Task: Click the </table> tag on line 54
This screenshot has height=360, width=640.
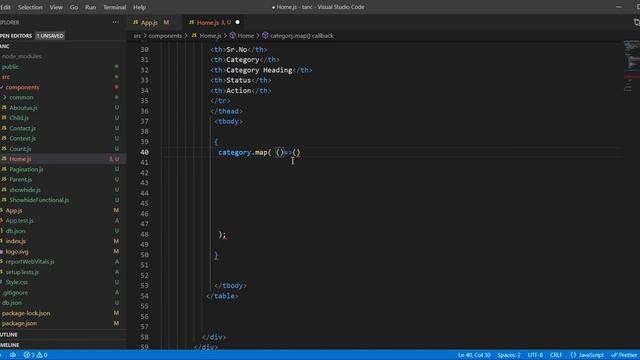Action: click(222, 296)
